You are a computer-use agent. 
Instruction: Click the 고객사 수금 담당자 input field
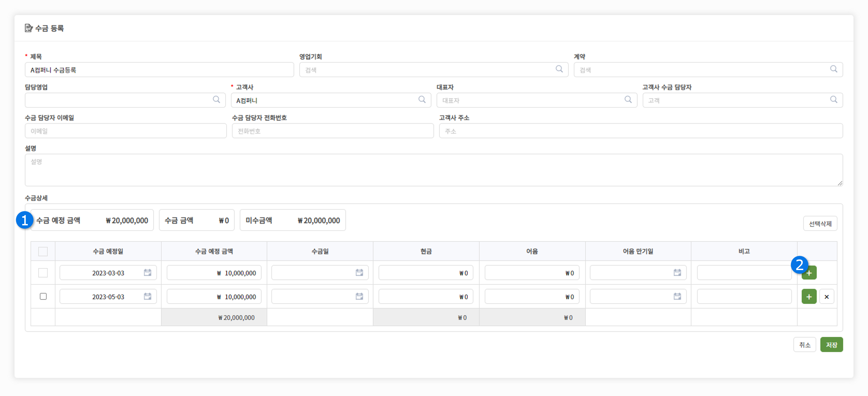pos(743,100)
